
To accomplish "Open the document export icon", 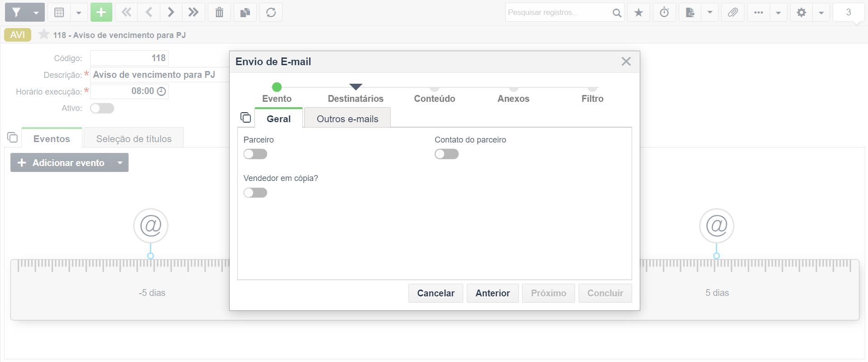I will [690, 12].
